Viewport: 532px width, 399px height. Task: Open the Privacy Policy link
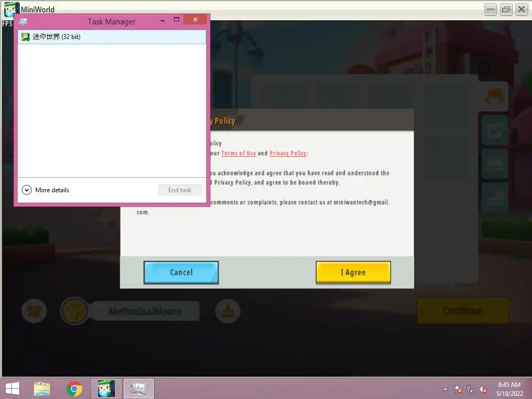pos(288,153)
